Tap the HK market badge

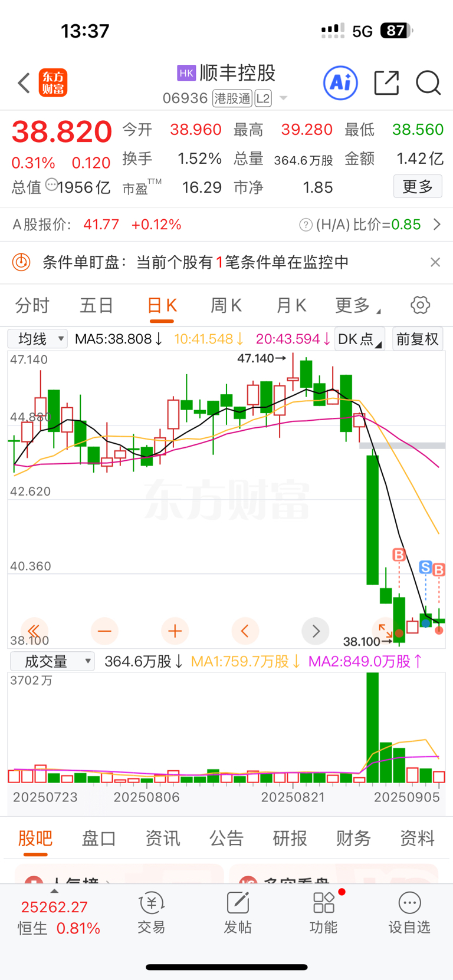click(x=186, y=73)
